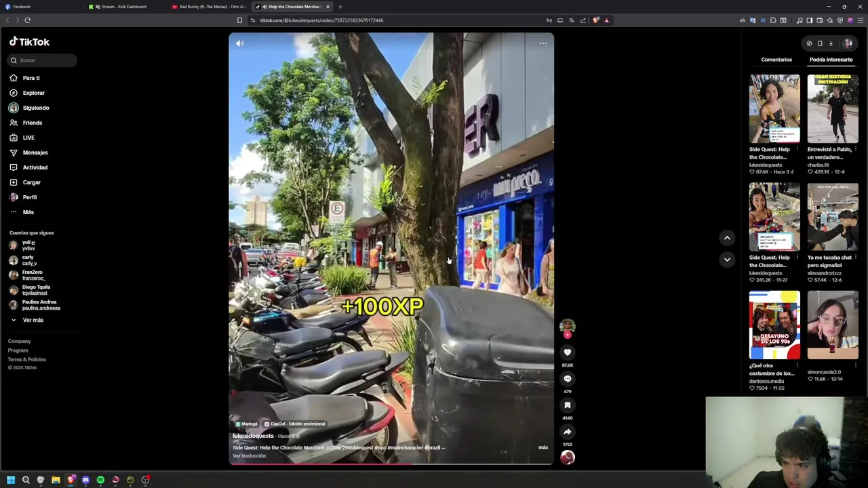
Task: Open the spinning sound disc icon
Action: tap(568, 457)
